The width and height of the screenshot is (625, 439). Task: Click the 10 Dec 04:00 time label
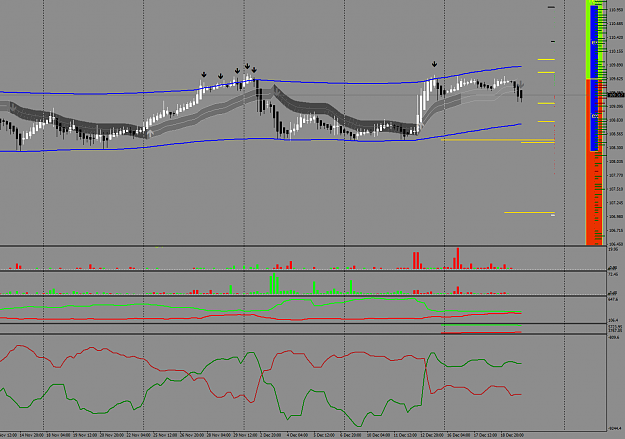tap(379, 435)
